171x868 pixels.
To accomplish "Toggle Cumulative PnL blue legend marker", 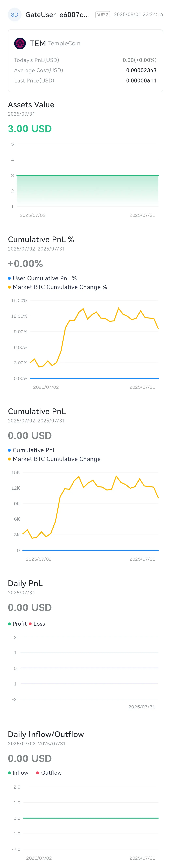I will click(9, 450).
